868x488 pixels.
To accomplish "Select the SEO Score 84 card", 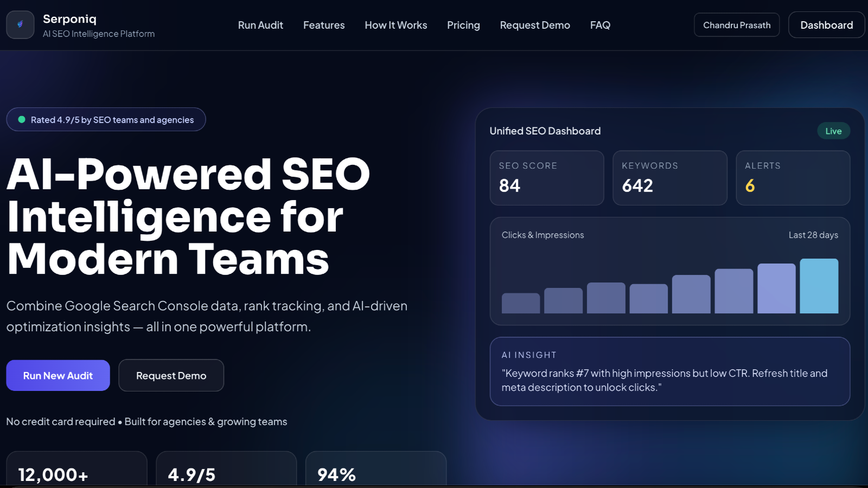I will (x=546, y=178).
